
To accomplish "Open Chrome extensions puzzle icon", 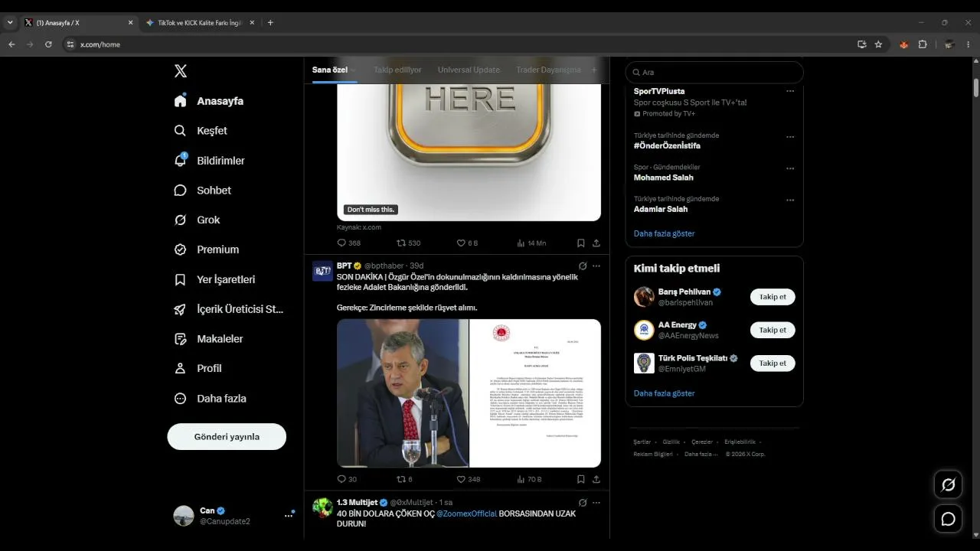I will point(923,44).
